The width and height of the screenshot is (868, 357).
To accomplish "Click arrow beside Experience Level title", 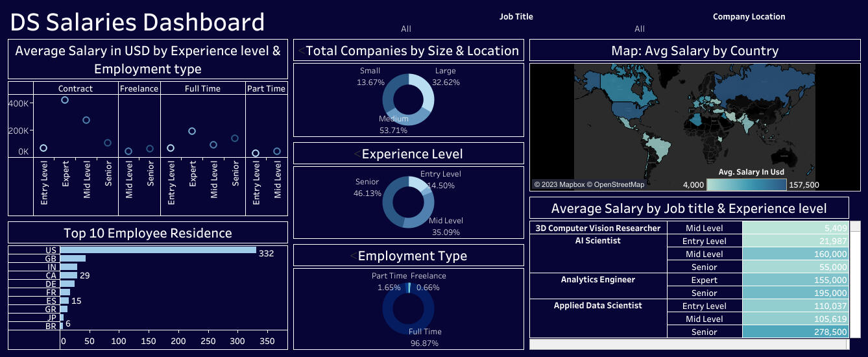I will click(357, 154).
